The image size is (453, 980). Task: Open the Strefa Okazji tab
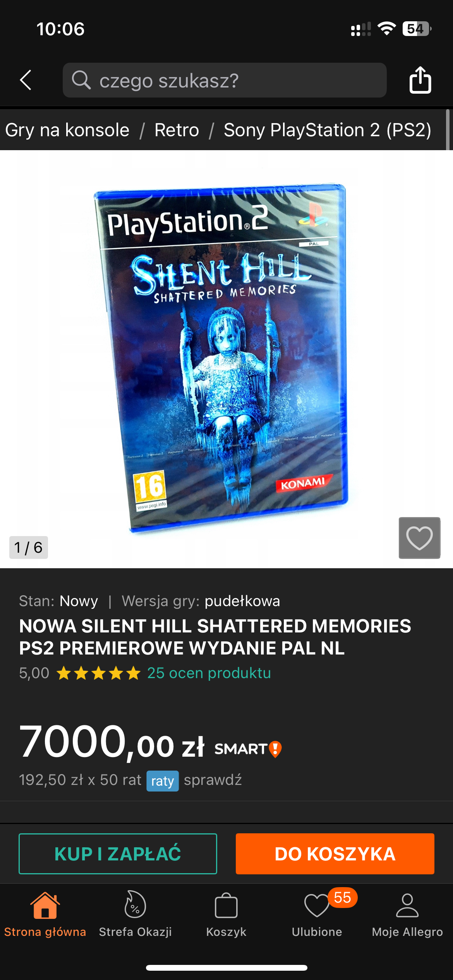pos(135,915)
